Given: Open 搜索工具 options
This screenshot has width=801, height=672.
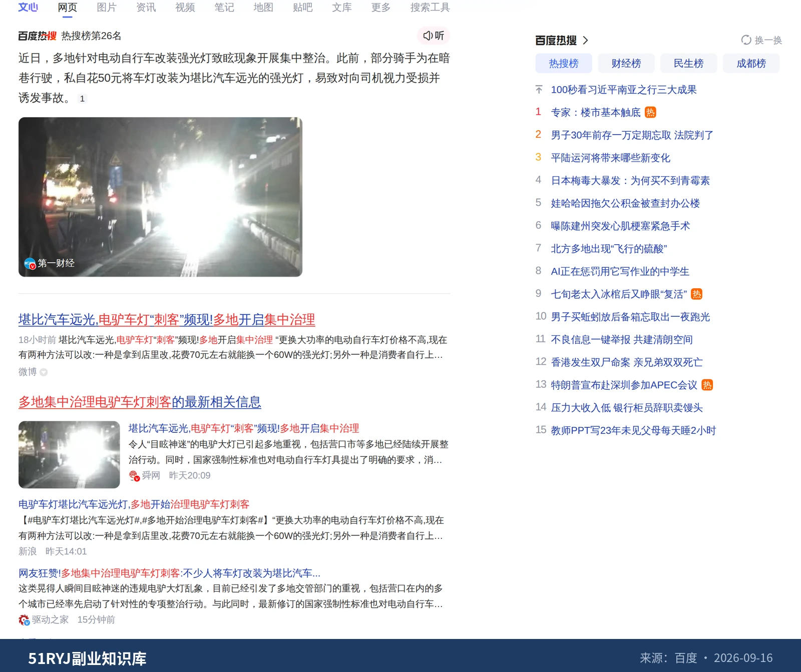Looking at the screenshot, I should tap(430, 8).
